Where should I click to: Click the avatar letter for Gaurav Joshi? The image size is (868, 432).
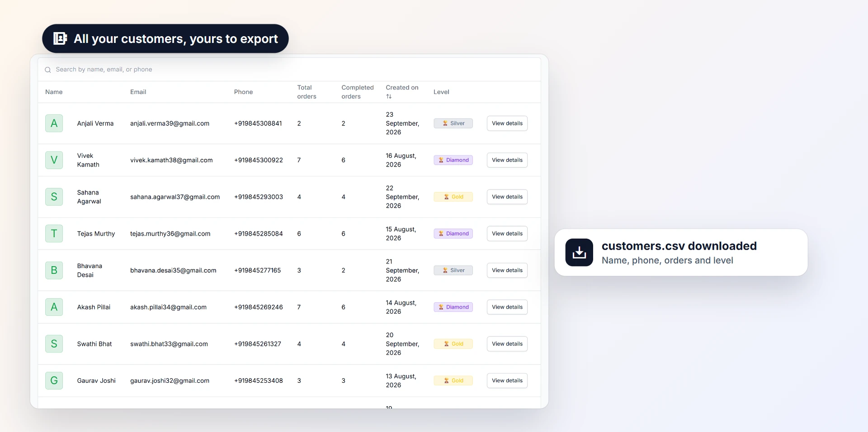[x=54, y=380]
